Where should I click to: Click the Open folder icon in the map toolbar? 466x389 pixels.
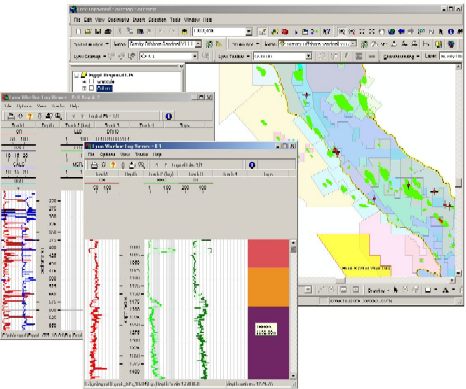[x=88, y=32]
